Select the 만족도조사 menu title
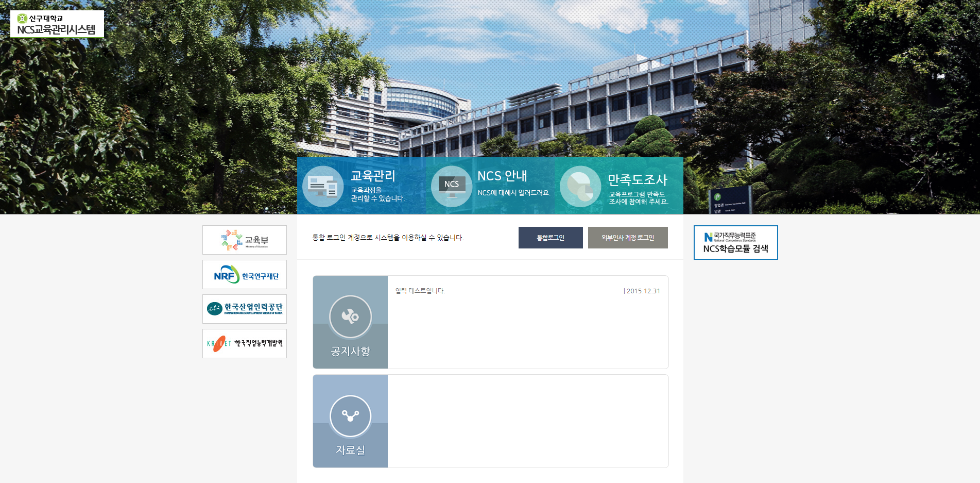 coord(638,180)
